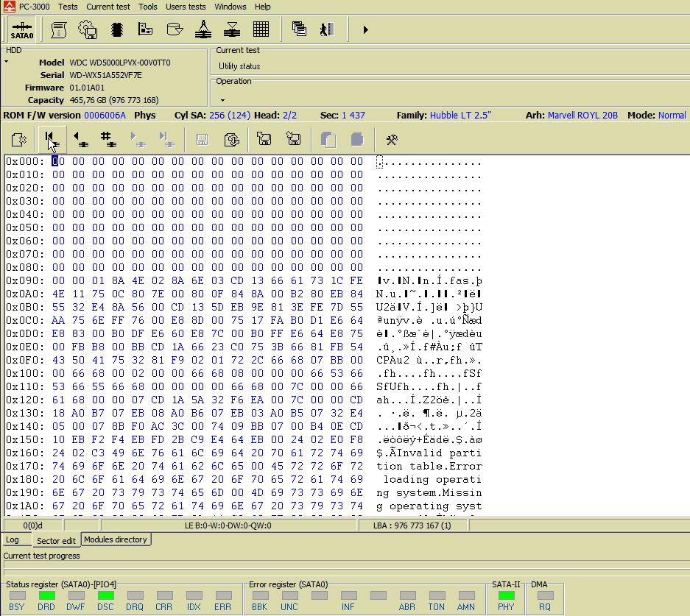Click the 0x090 row offset label
Viewport: 690px width, 616px height.
24,280
